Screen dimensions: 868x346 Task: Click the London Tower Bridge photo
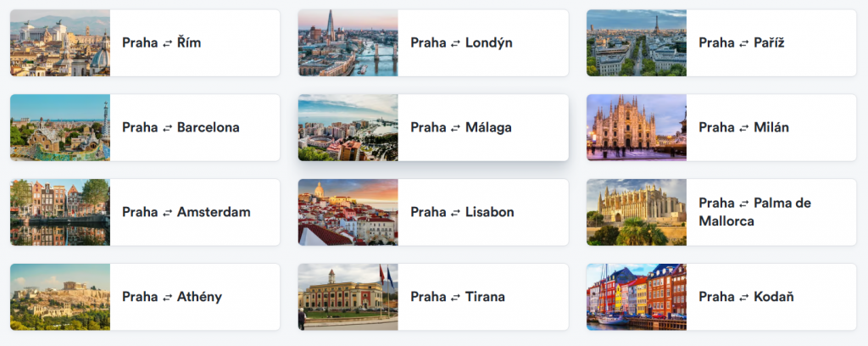pyautogui.click(x=348, y=42)
